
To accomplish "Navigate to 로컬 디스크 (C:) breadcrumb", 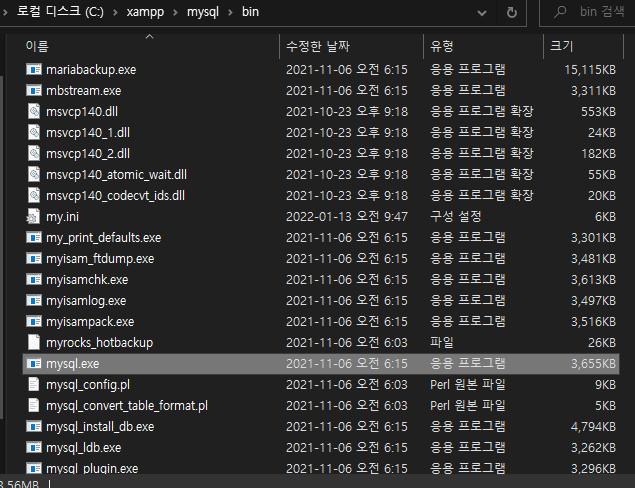I will (60, 12).
